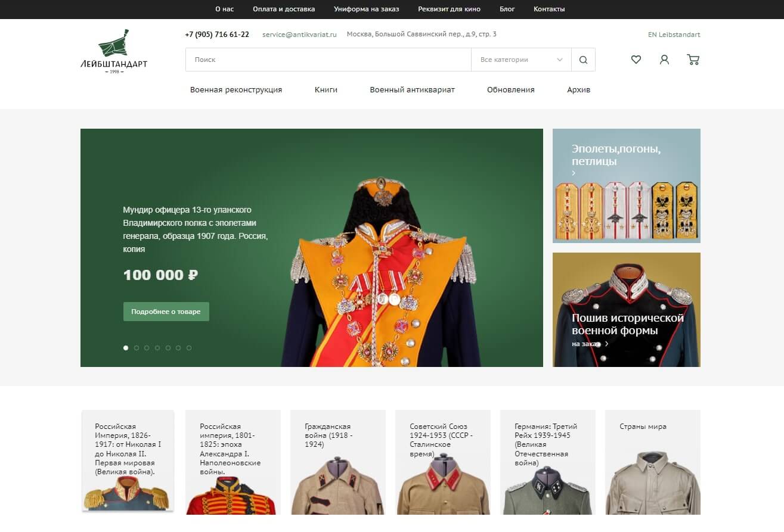Open Гражданская война (1918 - 1924) card
Viewport: 784px width, 532px height.
[337, 462]
